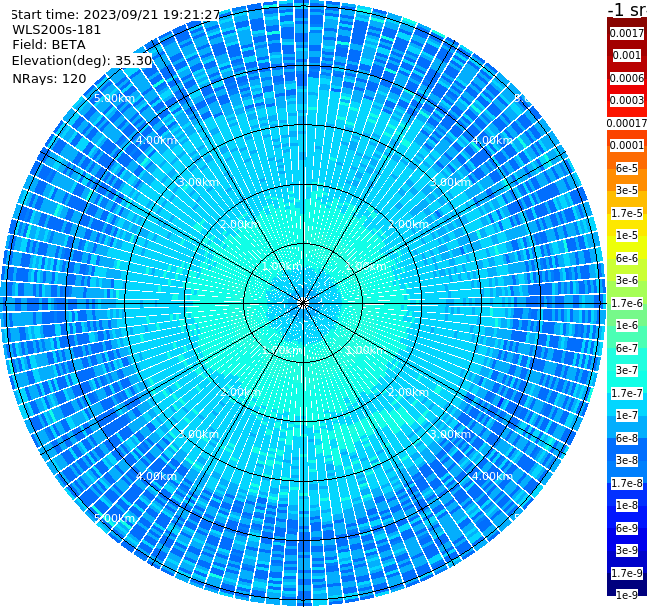Select the 3e-8 colorbar label

pyautogui.click(x=627, y=460)
